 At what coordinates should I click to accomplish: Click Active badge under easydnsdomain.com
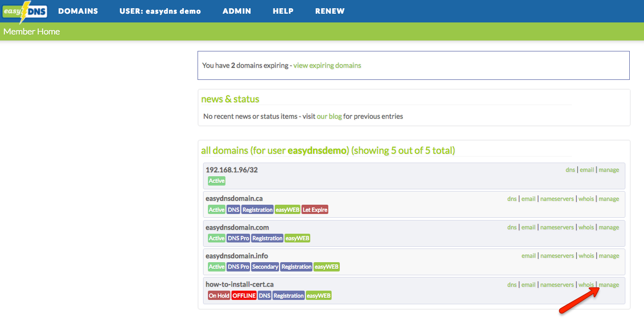click(x=217, y=238)
